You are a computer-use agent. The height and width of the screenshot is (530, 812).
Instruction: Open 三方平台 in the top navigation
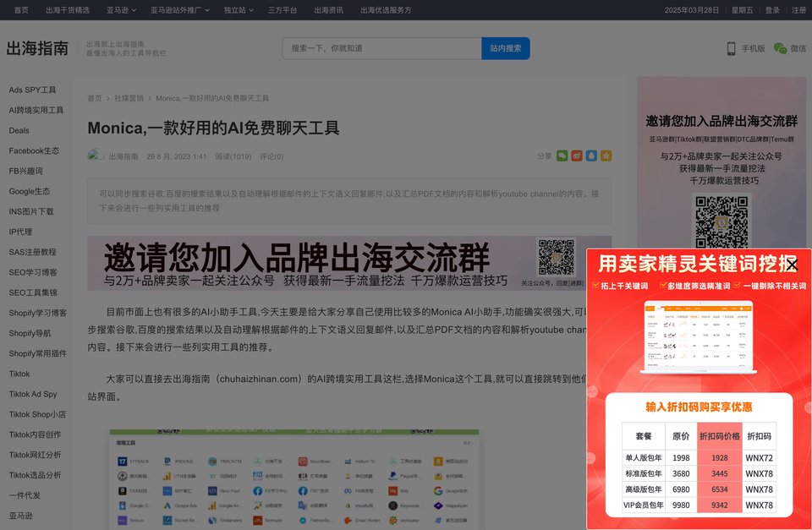click(283, 10)
